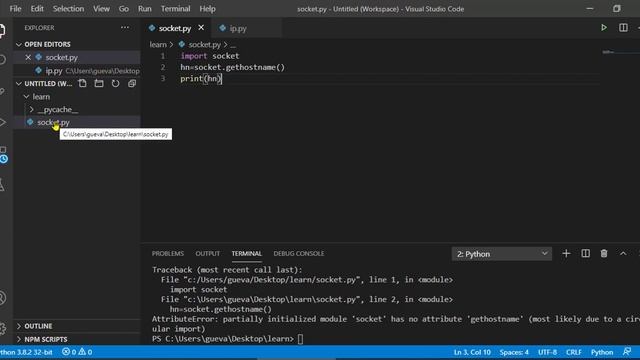The width and height of the screenshot is (640, 360).
Task: Open feedback icon in status bar
Action: [627, 352]
